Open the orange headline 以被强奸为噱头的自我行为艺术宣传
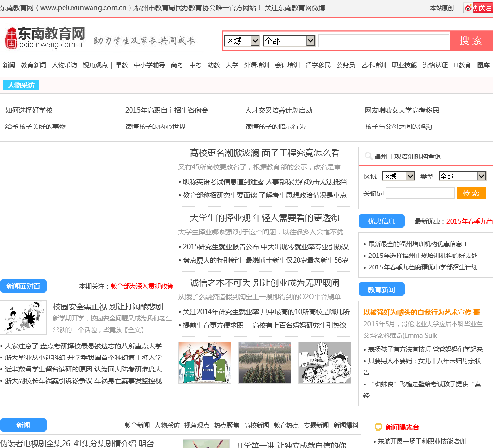Image resolution: width=493 pixels, height=448 pixels. [x=422, y=312]
